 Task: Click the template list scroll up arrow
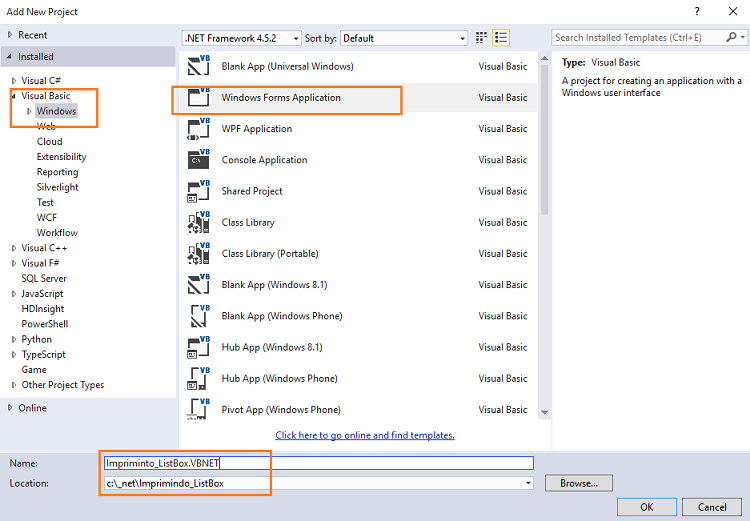click(544, 58)
